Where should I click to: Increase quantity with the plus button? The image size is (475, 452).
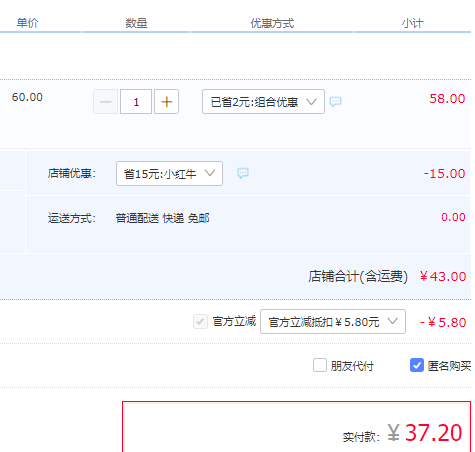point(166,102)
